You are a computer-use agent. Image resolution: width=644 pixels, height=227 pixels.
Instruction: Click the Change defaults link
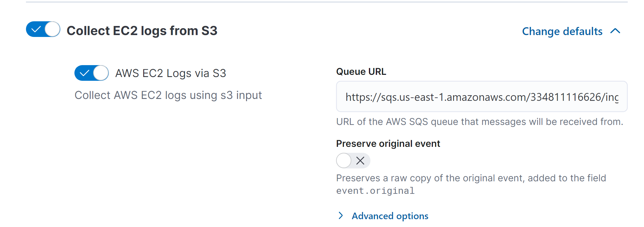[x=562, y=31]
